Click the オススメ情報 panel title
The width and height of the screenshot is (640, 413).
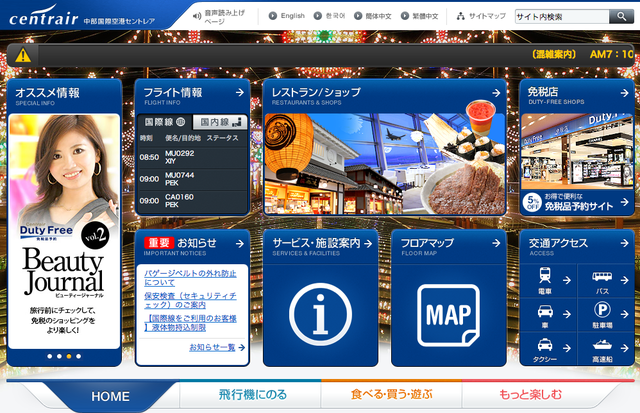pos(47,93)
